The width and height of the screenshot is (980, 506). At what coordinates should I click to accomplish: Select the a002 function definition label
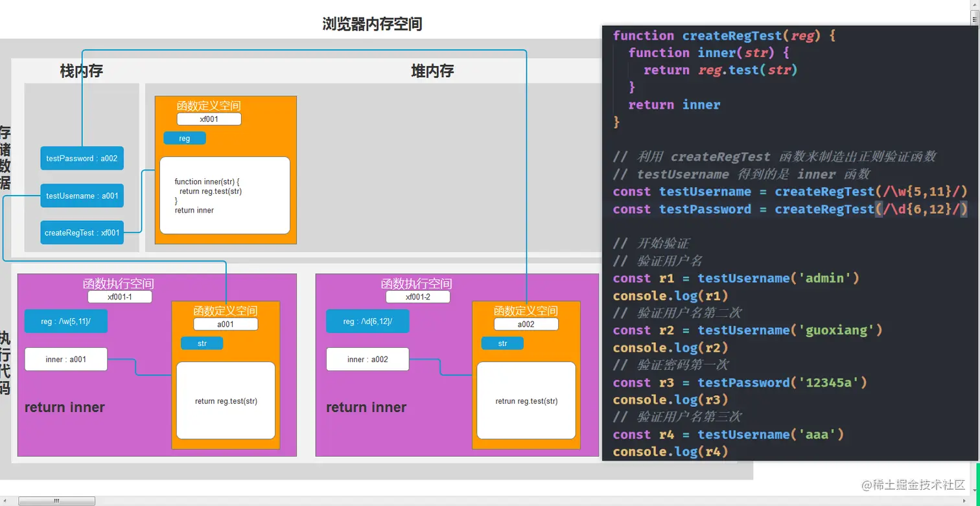pyautogui.click(x=526, y=324)
